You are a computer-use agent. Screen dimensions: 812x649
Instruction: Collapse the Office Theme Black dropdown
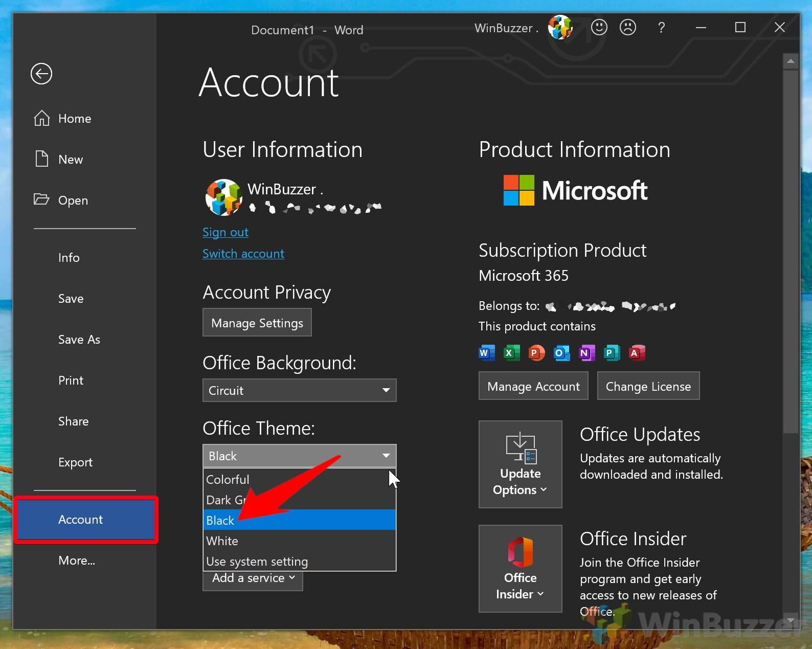300,456
